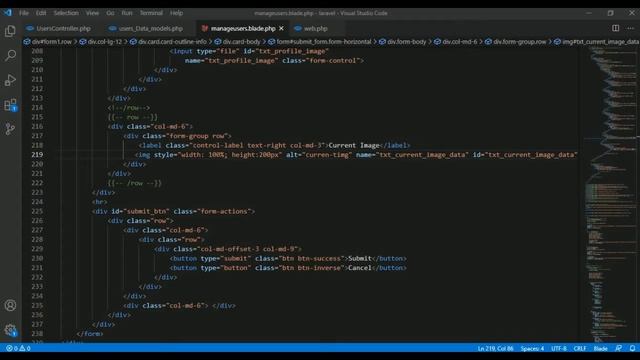Open the Explorer view in activity bar
This screenshot has width=640, height=360.
10,31
